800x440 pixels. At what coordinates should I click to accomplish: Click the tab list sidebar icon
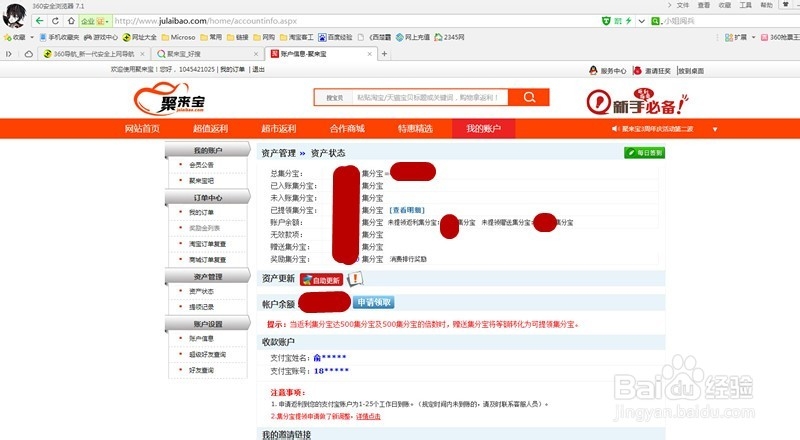9,54
